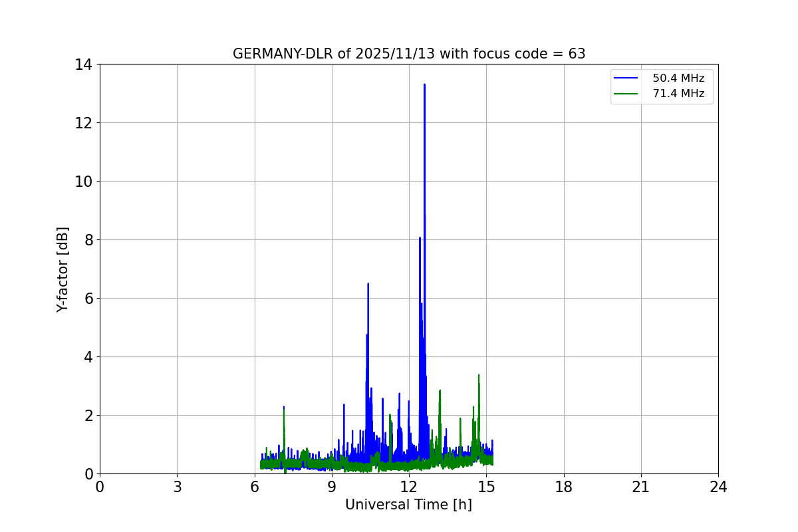Click the tallest blue peak near 13 dB
798x532 pixels.
coord(424,85)
